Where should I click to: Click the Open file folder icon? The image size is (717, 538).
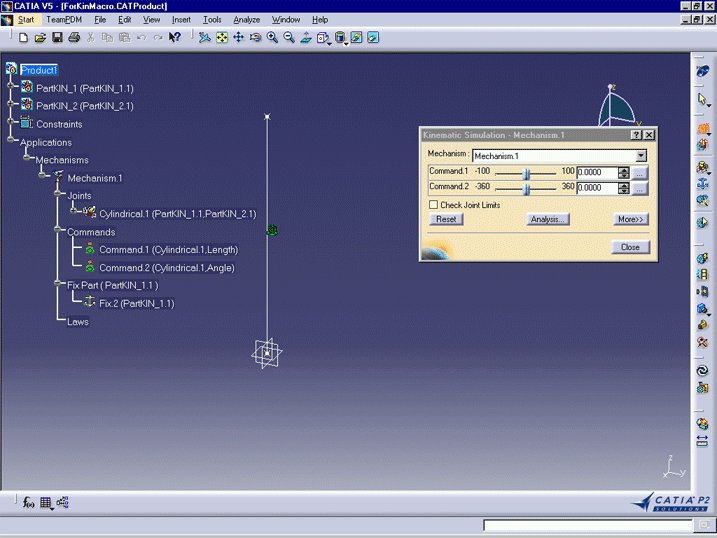40,38
